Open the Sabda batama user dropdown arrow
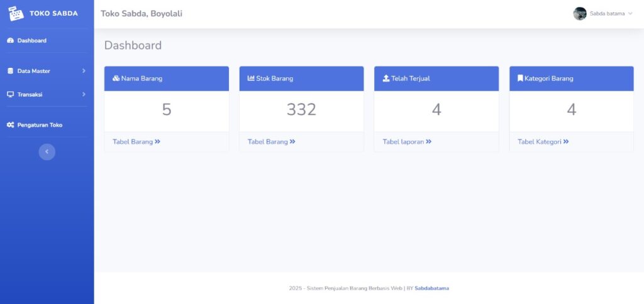Image resolution: width=644 pixels, height=304 pixels. pos(630,14)
